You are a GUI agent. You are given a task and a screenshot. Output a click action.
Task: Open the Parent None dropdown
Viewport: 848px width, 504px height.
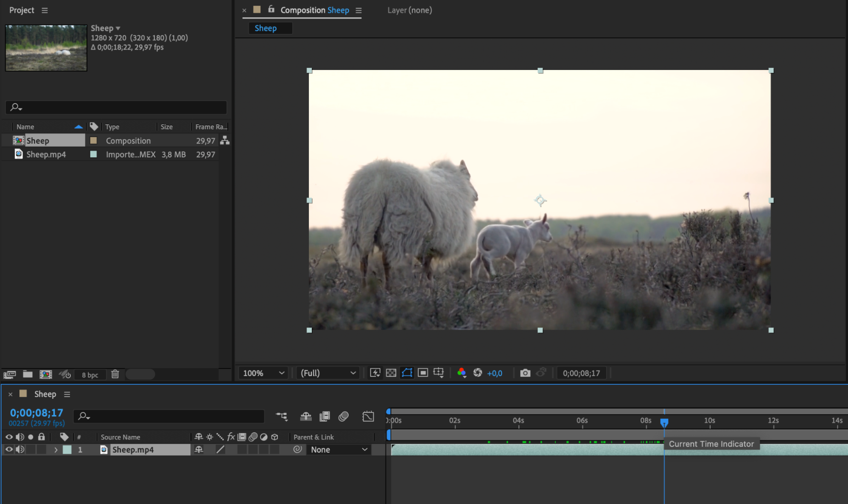[x=339, y=449]
